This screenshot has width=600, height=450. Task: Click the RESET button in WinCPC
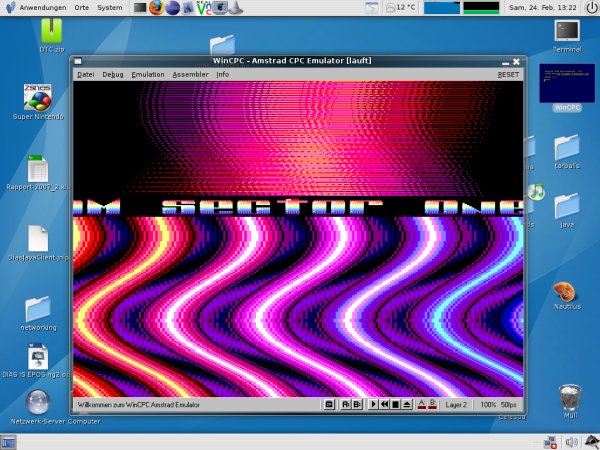coord(508,75)
